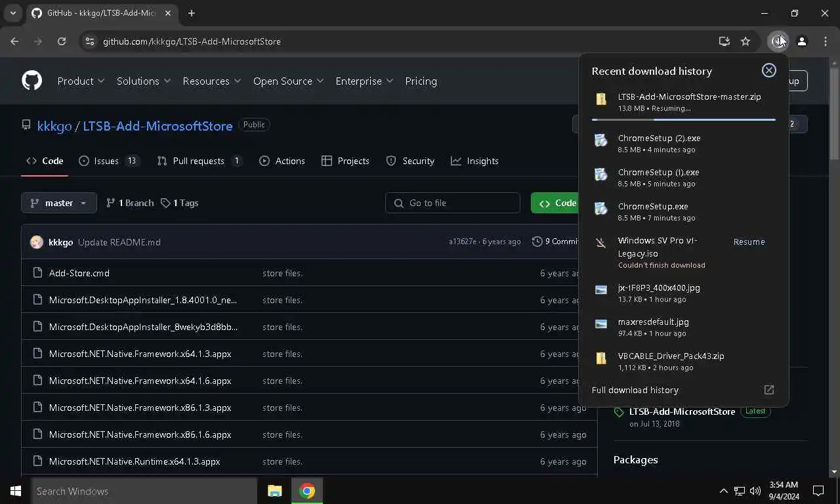Open Microsoft.DesktopAppInstaller_8wekyb3d8bb file

pyautogui.click(x=143, y=327)
